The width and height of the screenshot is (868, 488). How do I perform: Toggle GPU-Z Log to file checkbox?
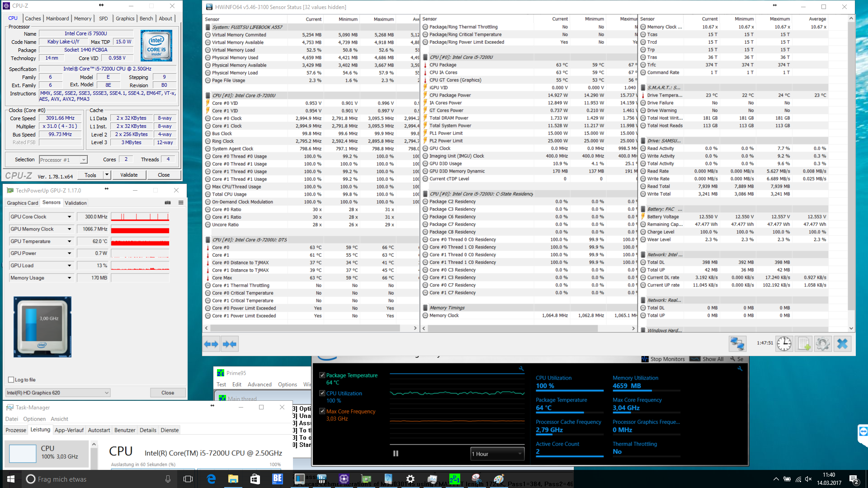(11, 380)
